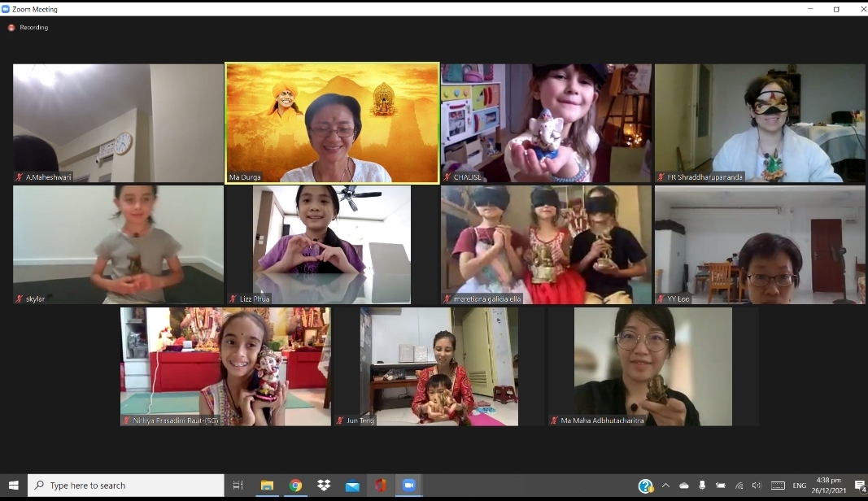
Task: Launch Google Chrome from the taskbar
Action: (295, 486)
